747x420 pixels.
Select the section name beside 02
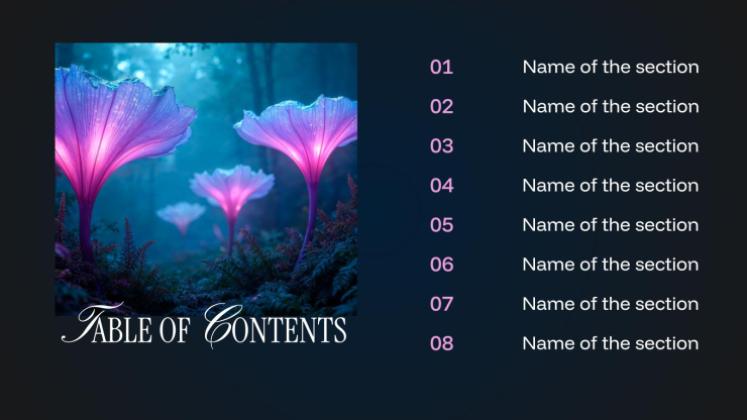point(611,107)
